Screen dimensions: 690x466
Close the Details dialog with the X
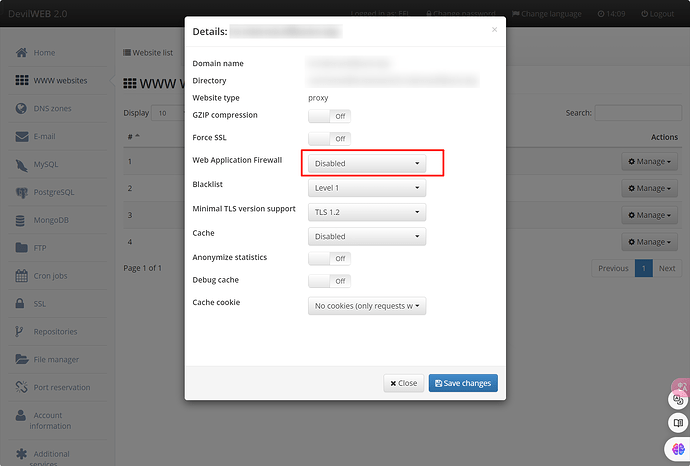(494, 29)
